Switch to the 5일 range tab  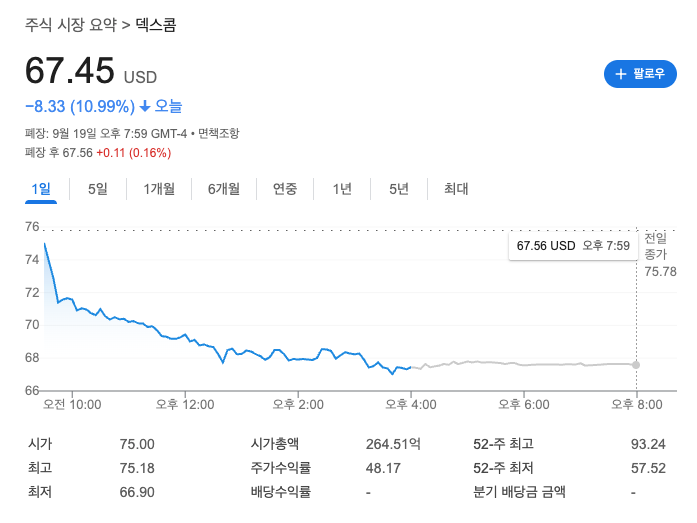(98, 189)
